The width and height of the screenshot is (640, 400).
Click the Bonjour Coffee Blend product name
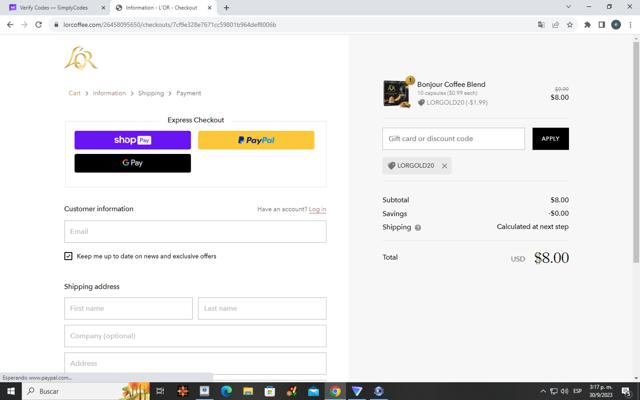(451, 84)
